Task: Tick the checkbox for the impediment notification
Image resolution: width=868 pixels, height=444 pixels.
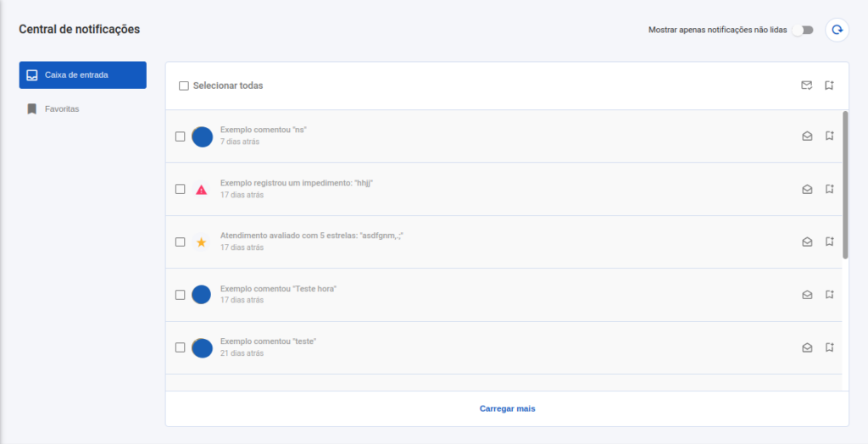Action: click(x=180, y=189)
